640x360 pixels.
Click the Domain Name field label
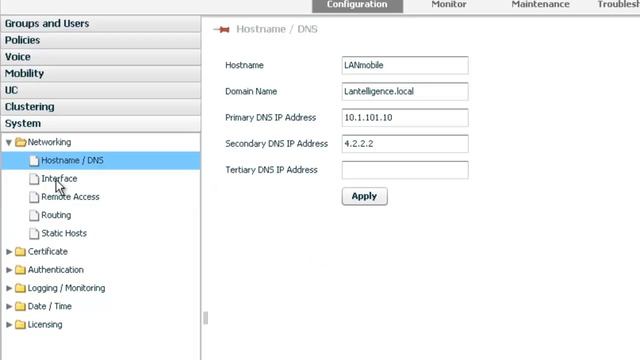point(251,91)
